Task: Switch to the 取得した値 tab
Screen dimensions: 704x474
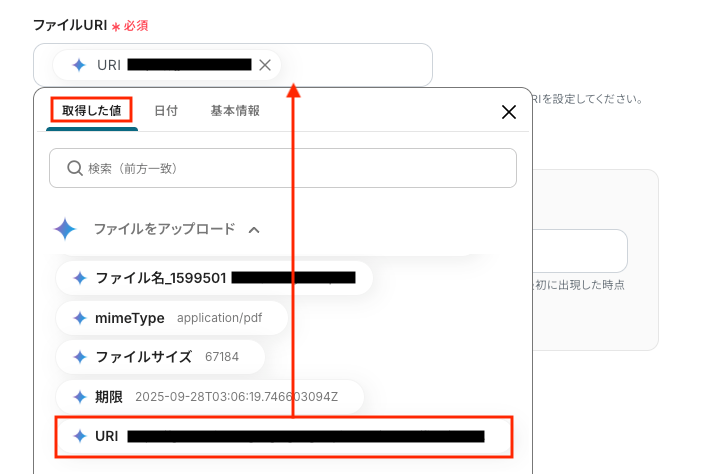Action: 92,110
